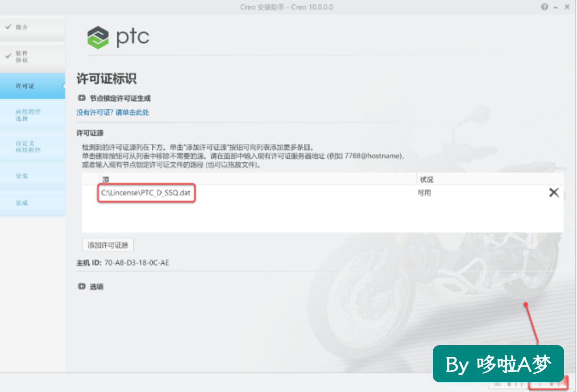Open the 软件协议 step
Viewport: 577px width, 392px height.
(x=33, y=57)
